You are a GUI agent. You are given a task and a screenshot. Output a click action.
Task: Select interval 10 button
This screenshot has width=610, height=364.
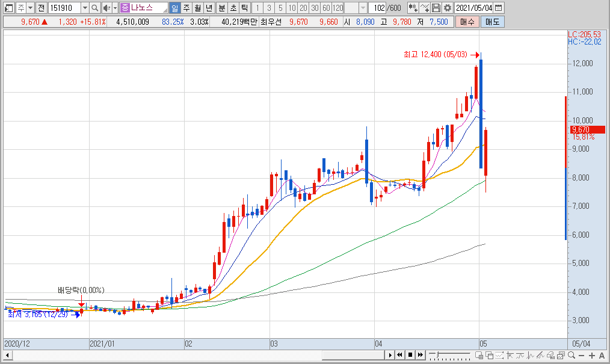[x=292, y=8]
